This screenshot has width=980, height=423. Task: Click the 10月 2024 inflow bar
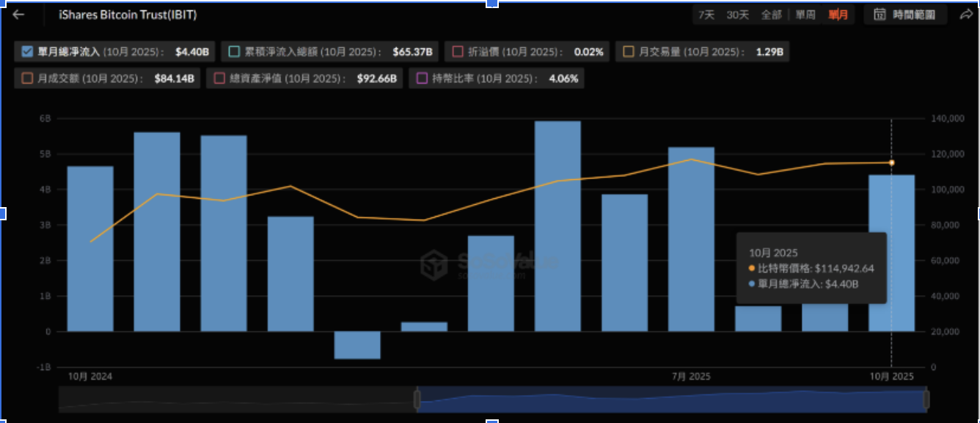(x=90, y=249)
